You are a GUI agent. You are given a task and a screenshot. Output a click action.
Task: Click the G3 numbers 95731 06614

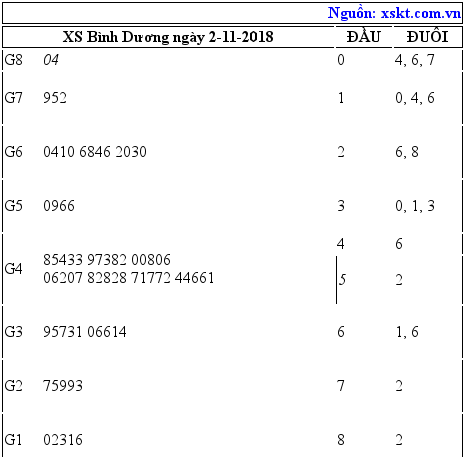85,332
